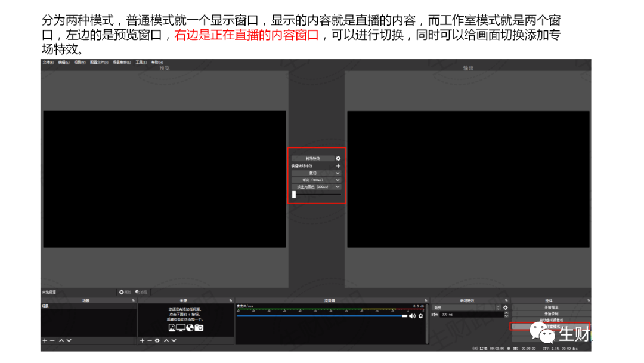Open the 文件 menu in OBS
Image resolution: width=644 pixels, height=363 pixels.
tap(48, 63)
